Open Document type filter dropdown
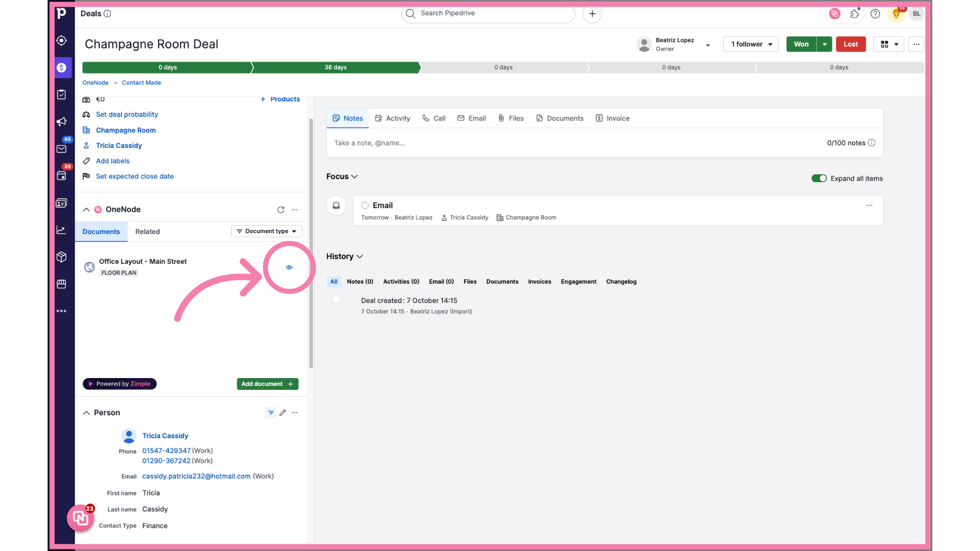The height and width of the screenshot is (551, 980). (266, 231)
